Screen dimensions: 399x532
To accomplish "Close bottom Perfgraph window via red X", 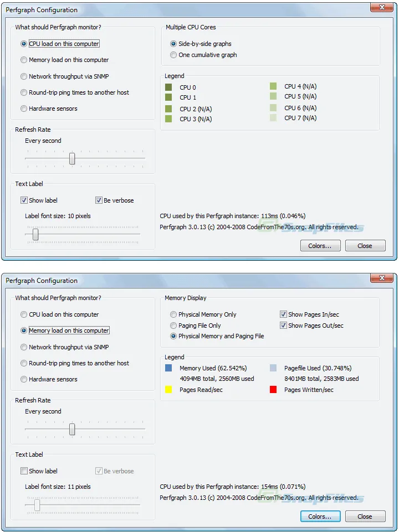I will point(382,278).
